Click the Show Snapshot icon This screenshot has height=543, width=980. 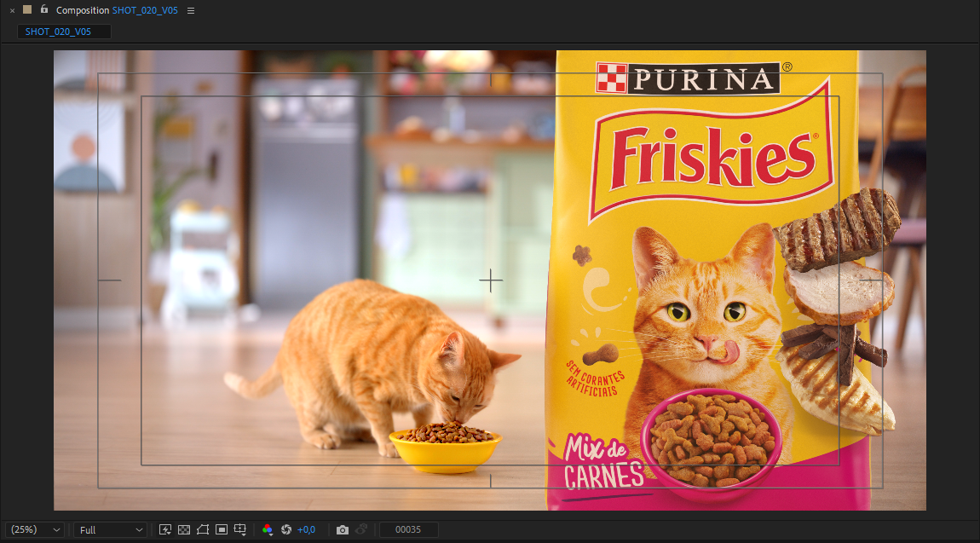361,530
